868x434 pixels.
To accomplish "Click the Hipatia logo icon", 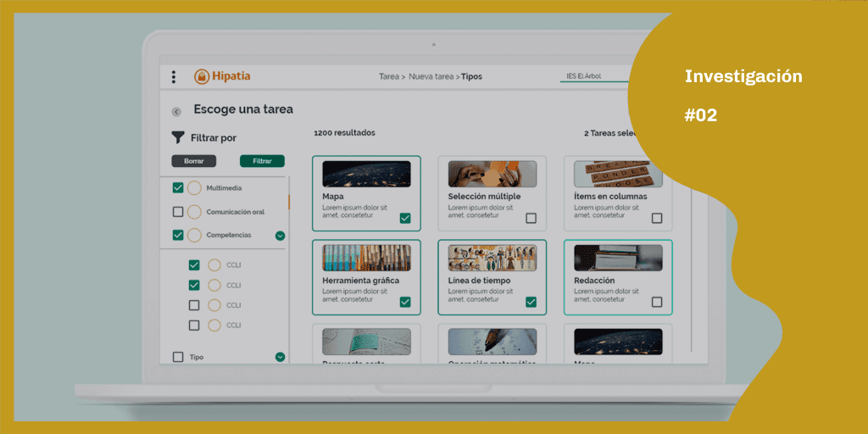I will 202,77.
